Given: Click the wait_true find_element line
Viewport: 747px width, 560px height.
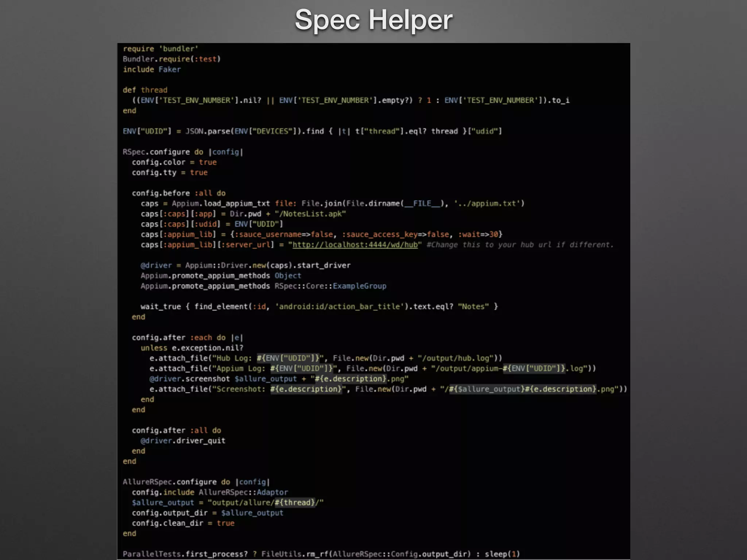Looking at the screenshot, I should tap(319, 307).
